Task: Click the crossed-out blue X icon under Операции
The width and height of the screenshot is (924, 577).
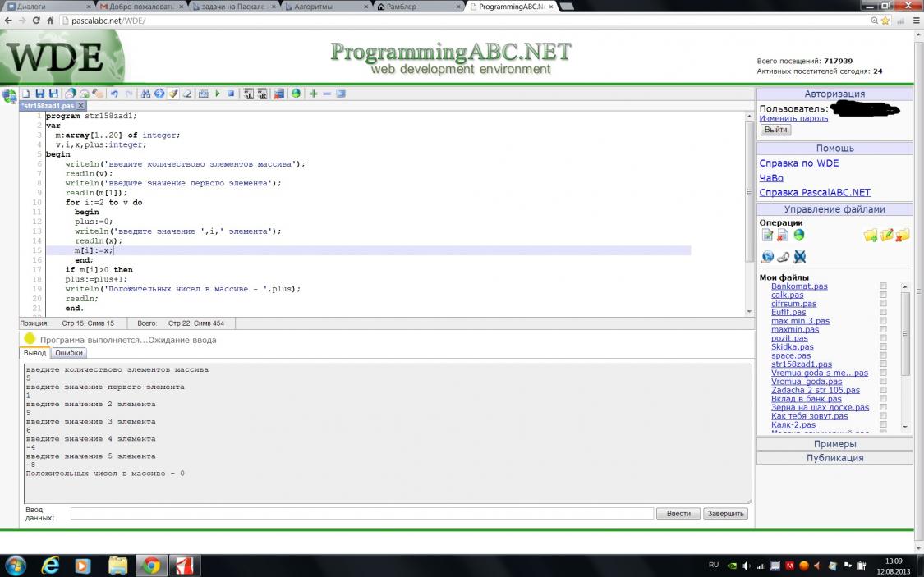Action: (x=800, y=257)
